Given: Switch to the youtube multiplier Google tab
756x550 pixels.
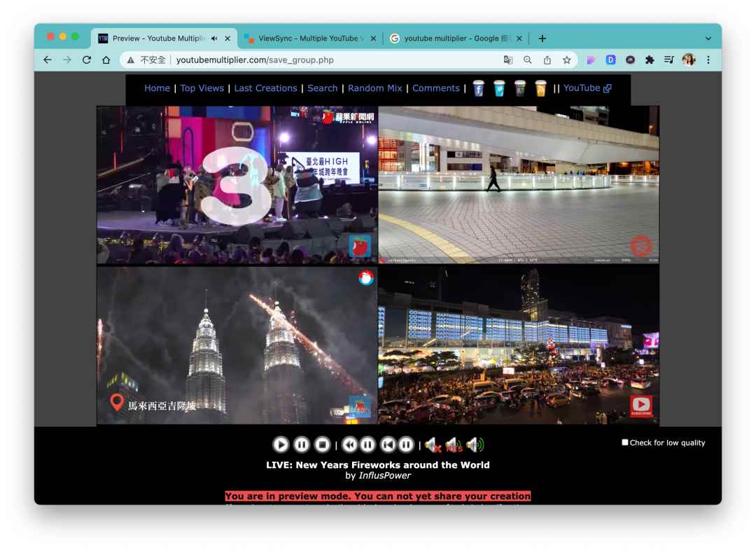Looking at the screenshot, I should (456, 39).
